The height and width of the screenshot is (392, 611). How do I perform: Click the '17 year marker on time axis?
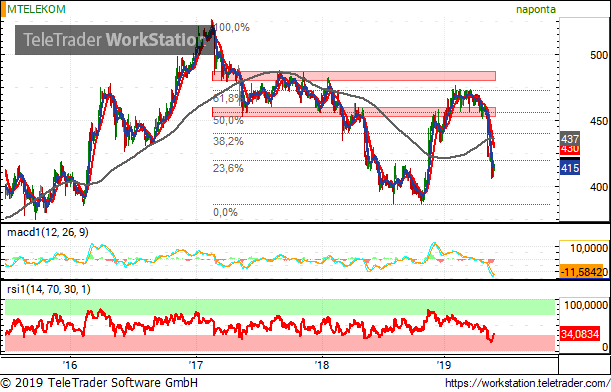tap(196, 365)
